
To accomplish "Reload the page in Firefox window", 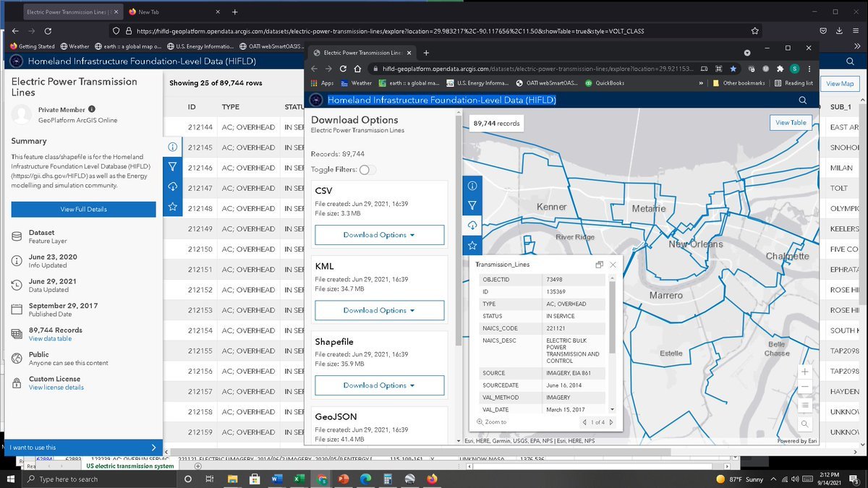I will (48, 31).
